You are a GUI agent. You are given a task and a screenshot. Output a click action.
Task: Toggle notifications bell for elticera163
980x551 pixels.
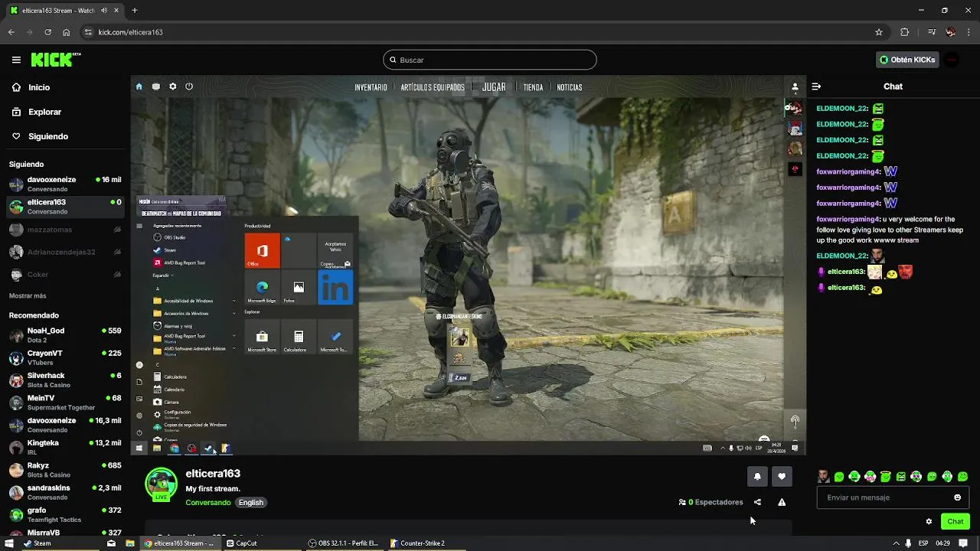coord(757,476)
